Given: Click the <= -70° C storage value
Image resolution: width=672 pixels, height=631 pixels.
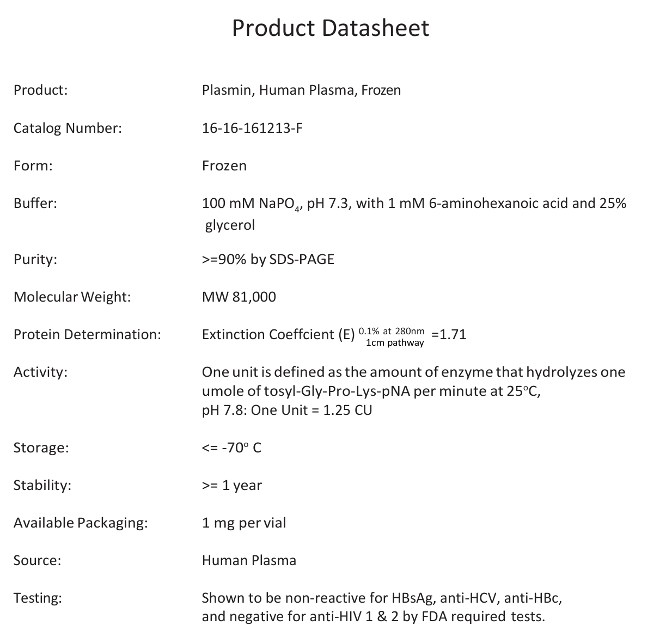Looking at the screenshot, I should point(231,448).
